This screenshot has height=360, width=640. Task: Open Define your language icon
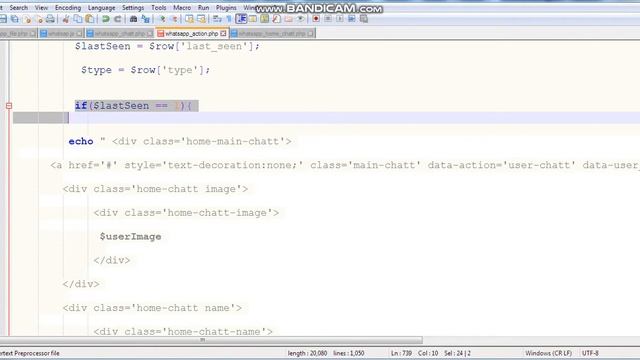coord(253,19)
